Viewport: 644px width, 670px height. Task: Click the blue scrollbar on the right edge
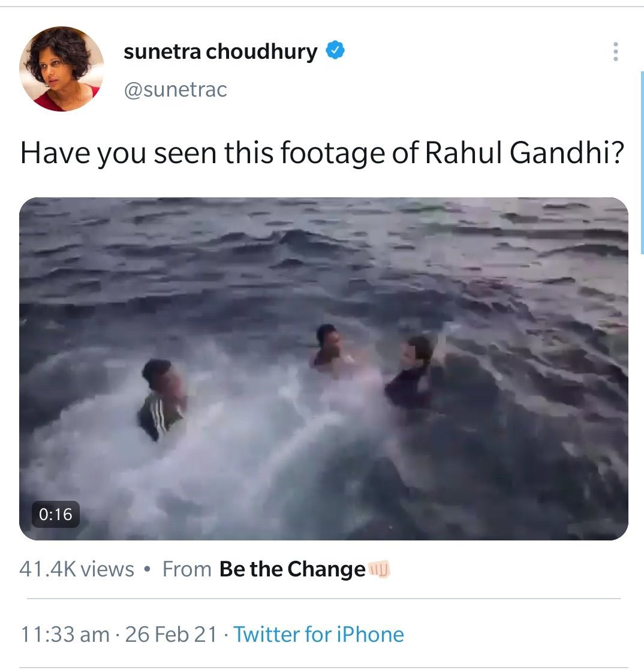click(642, 162)
